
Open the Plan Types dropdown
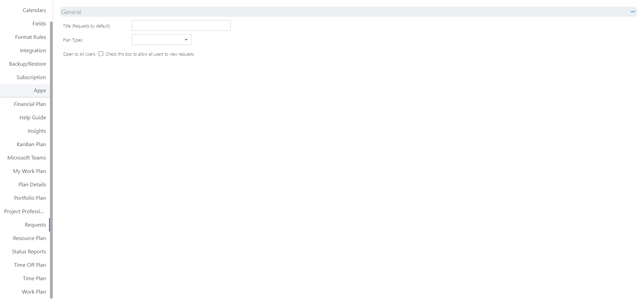tap(186, 40)
